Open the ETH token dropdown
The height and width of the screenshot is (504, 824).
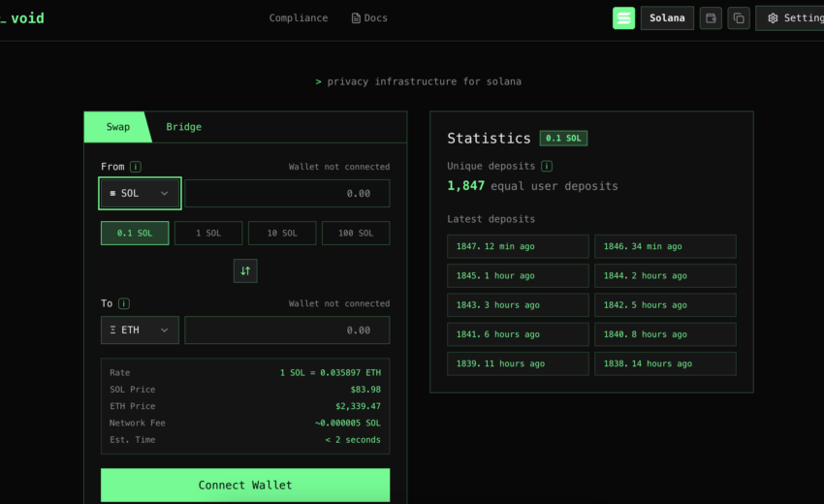click(x=140, y=331)
